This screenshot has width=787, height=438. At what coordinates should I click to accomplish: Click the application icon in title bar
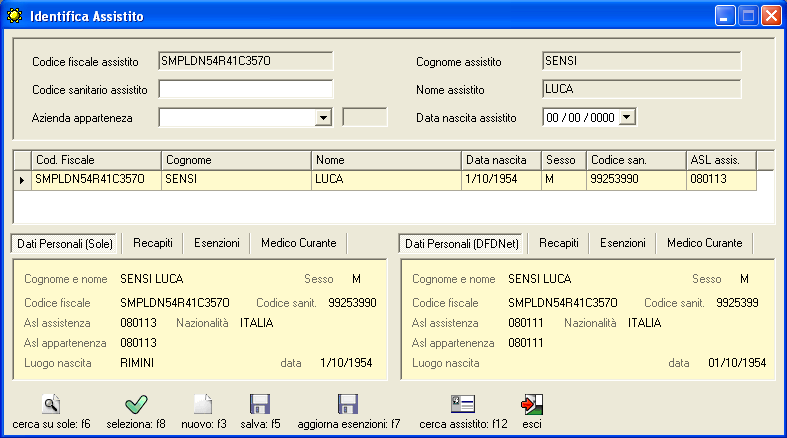(x=13, y=16)
